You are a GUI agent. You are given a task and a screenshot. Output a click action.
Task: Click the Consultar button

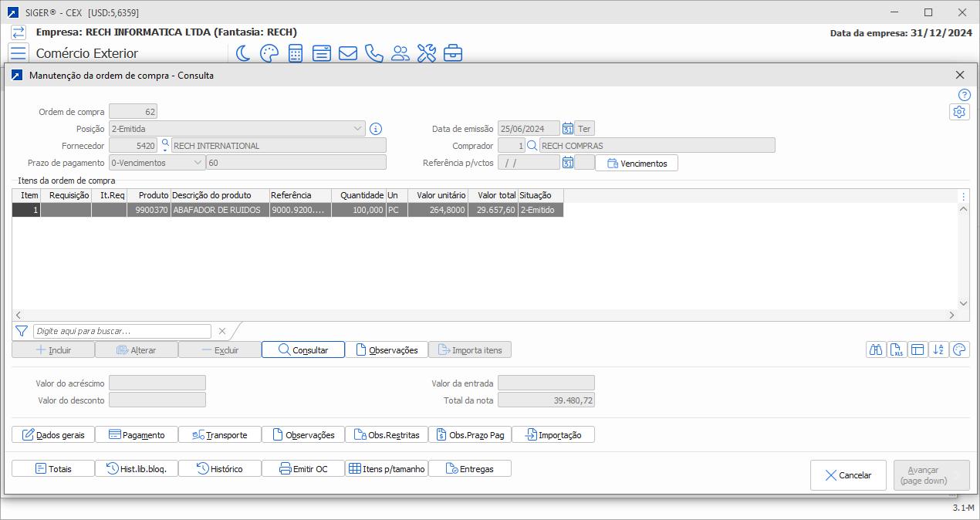point(302,350)
